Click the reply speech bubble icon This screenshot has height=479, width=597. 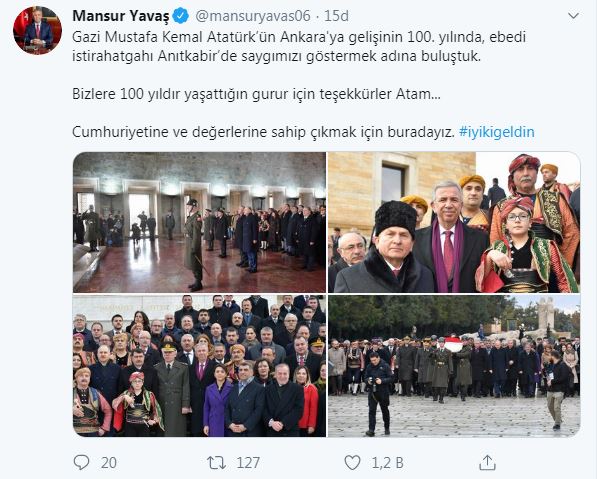click(x=81, y=463)
